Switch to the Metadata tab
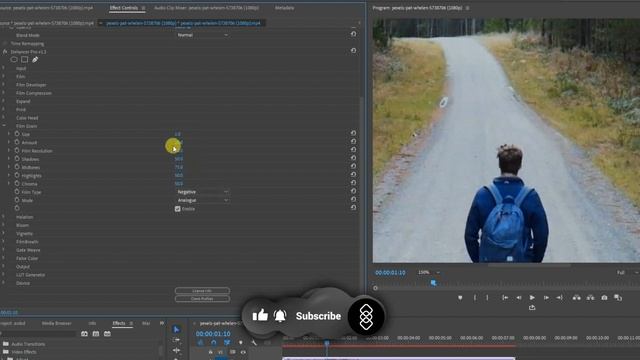Viewport: 640px width, 360px height. [284, 8]
